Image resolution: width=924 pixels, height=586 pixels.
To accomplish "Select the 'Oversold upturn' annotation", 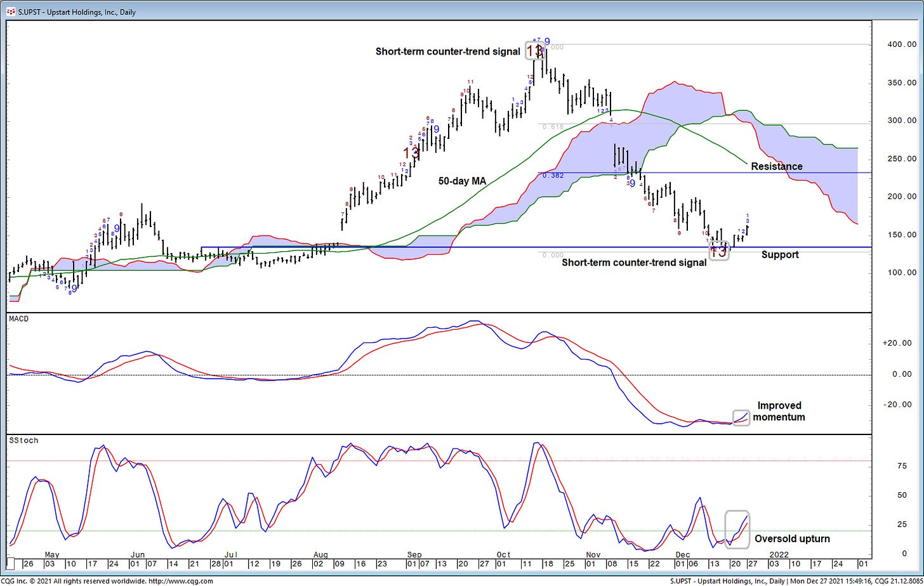I will coord(792,539).
